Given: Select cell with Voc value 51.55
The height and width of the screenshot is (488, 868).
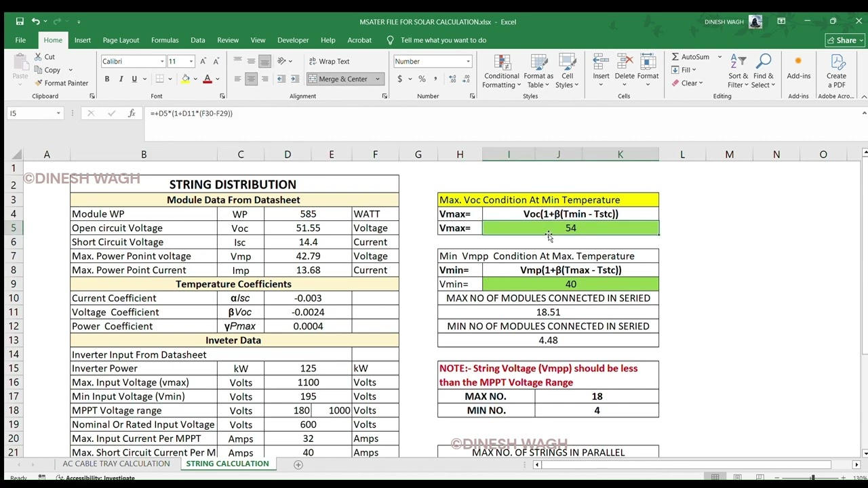Looking at the screenshot, I should [x=308, y=228].
